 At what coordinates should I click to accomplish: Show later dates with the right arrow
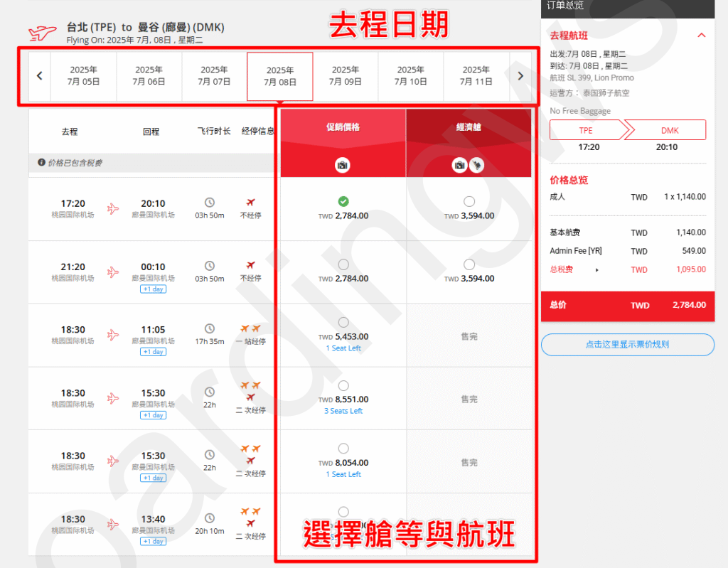pos(520,75)
